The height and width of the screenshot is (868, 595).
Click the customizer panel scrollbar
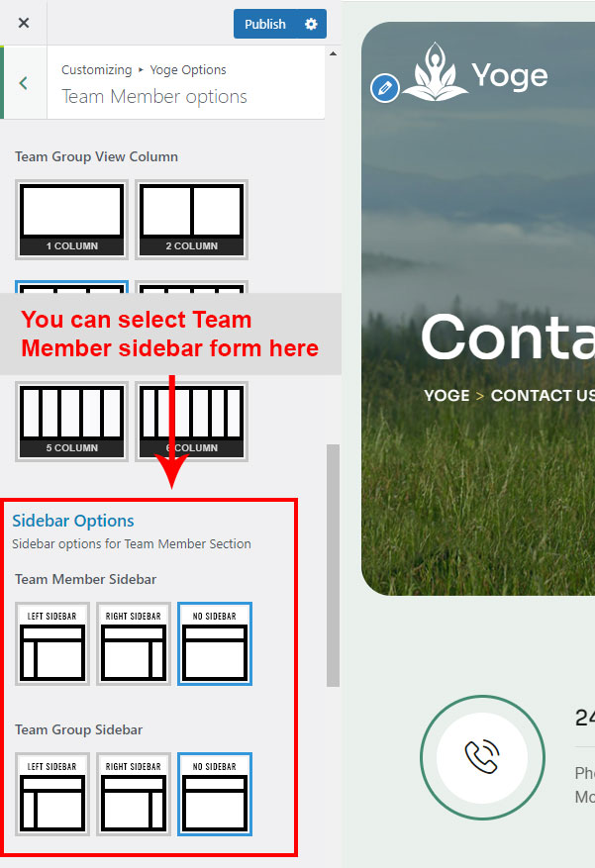333,564
